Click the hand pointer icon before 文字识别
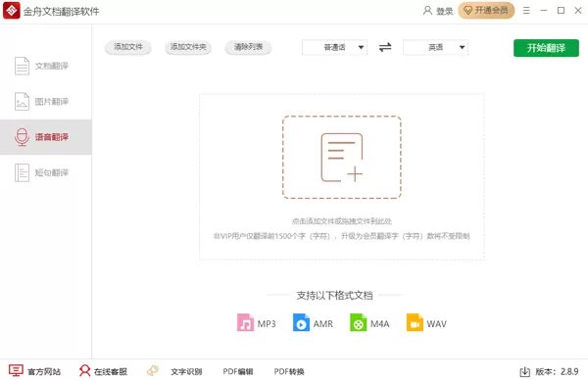Image resolution: width=588 pixels, height=380 pixels. (x=153, y=370)
